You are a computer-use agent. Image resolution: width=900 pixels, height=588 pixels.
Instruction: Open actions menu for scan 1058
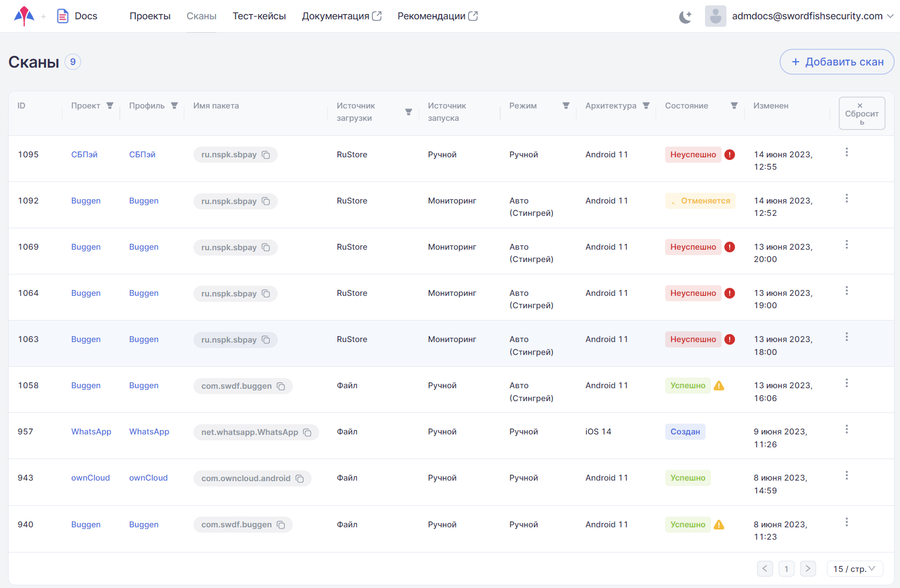click(847, 383)
